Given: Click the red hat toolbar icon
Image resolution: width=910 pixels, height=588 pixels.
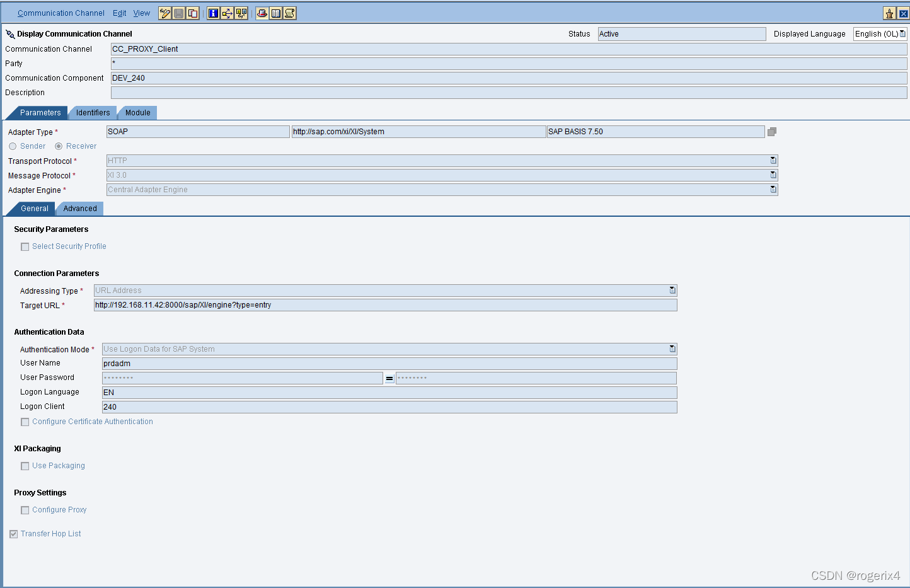Looking at the screenshot, I should [x=262, y=13].
